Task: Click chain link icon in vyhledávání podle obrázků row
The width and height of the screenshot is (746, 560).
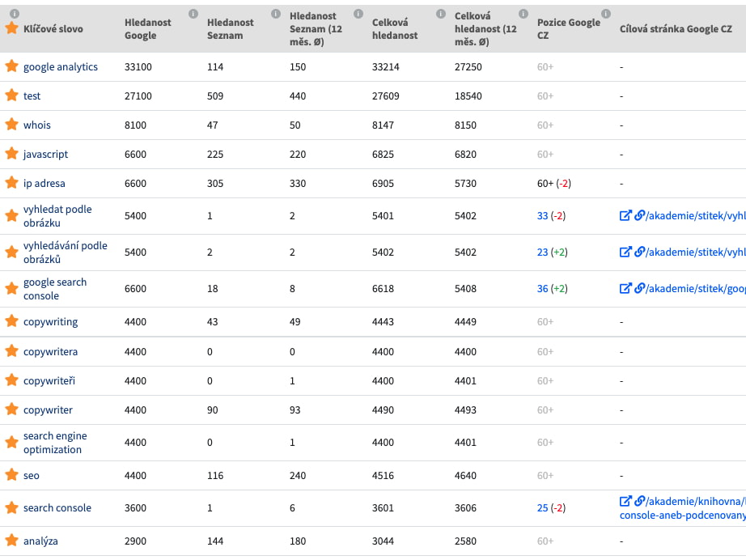Action: pos(639,252)
